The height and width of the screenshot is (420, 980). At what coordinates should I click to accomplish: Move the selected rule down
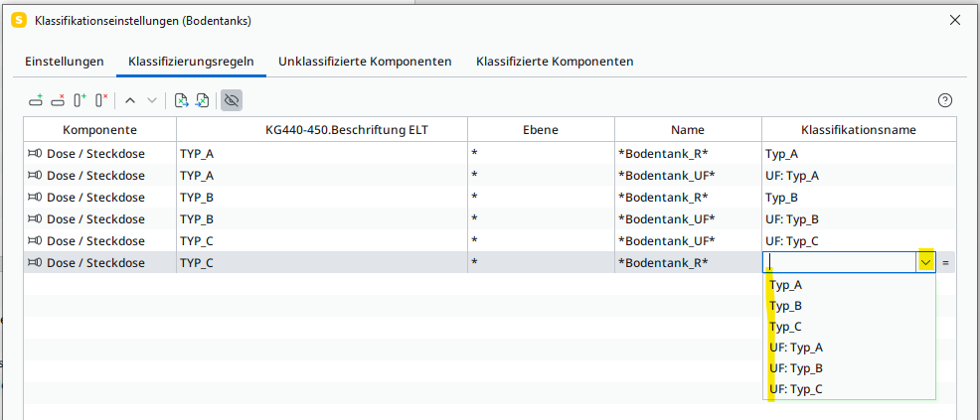coord(151,100)
